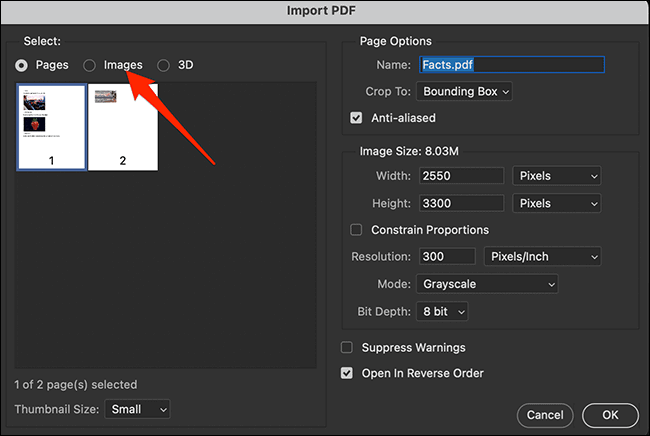650x436 pixels.
Task: Select the Images radio button
Action: pos(90,65)
